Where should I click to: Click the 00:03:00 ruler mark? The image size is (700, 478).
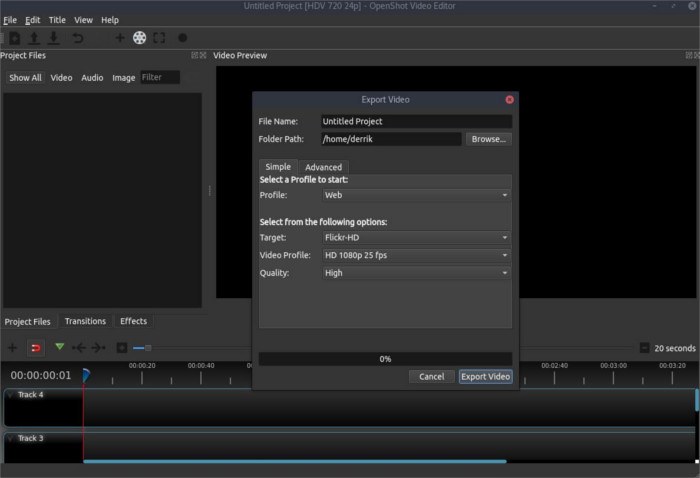(613, 366)
